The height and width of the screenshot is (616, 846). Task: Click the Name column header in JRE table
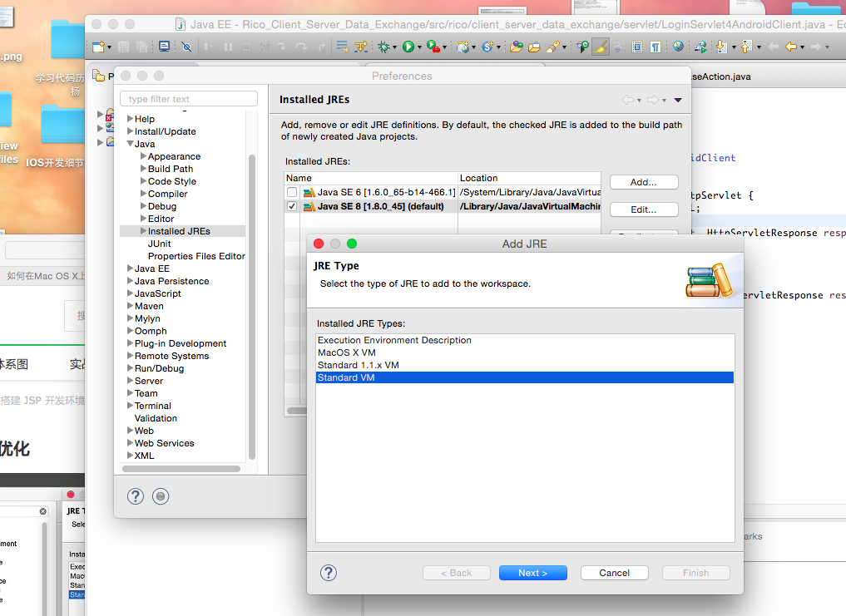tap(371, 178)
